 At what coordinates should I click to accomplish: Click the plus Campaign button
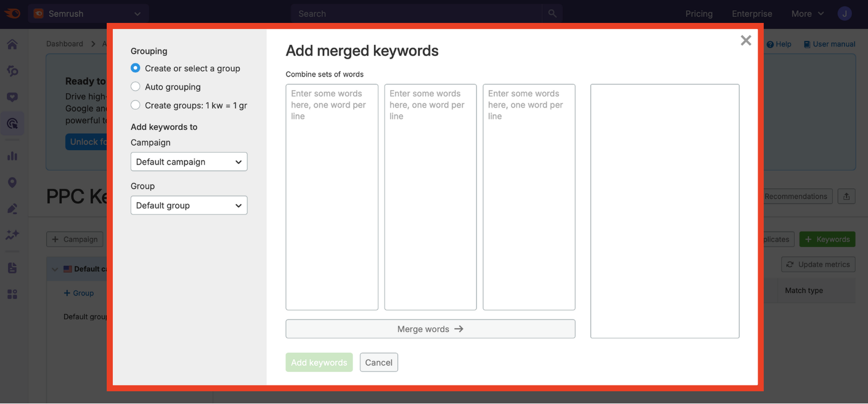[75, 239]
